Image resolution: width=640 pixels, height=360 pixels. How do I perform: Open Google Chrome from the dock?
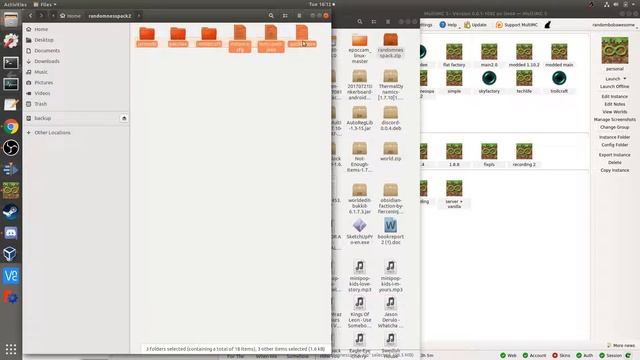coord(11,127)
